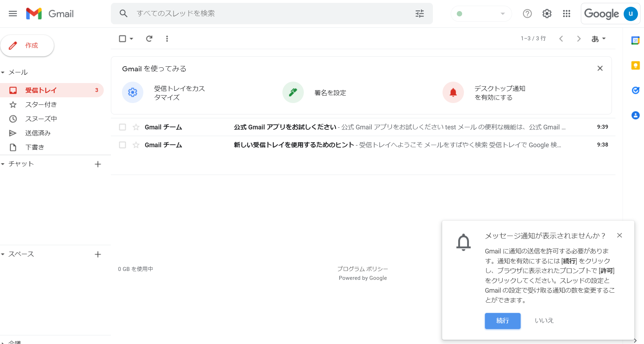Close the message notification popup
The height and width of the screenshot is (344, 644).
click(620, 235)
